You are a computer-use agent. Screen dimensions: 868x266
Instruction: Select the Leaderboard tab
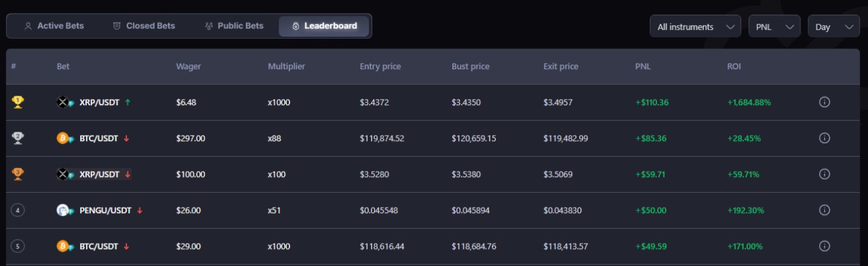(324, 26)
